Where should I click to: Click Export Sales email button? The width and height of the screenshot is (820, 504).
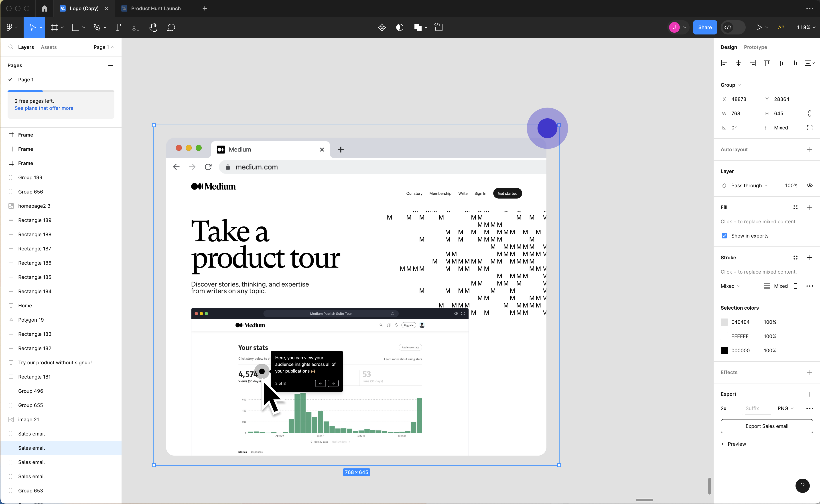[767, 426]
